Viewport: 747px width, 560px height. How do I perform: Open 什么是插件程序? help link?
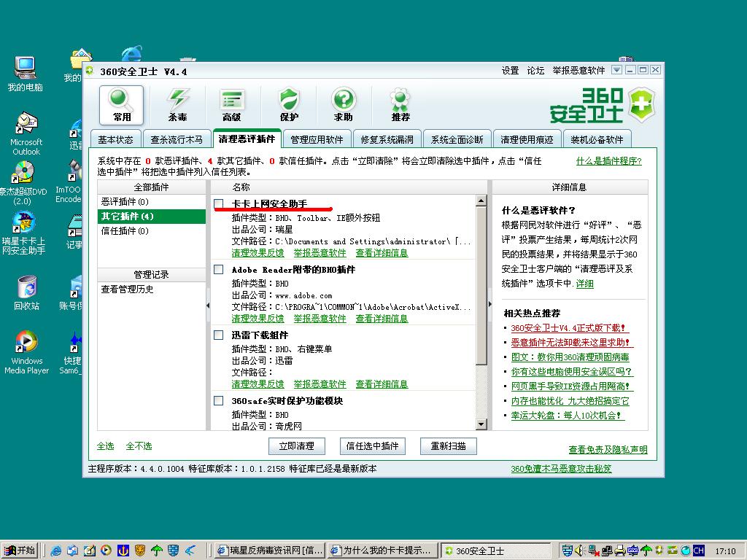(x=609, y=161)
